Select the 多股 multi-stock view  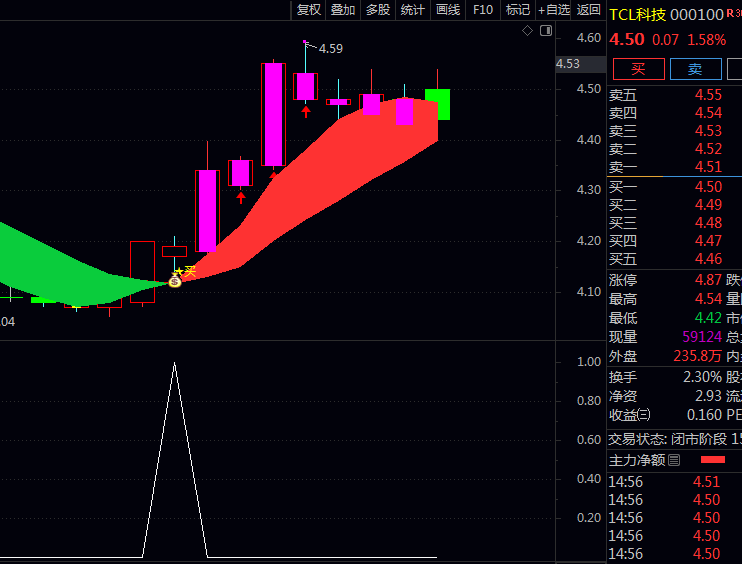(x=378, y=10)
